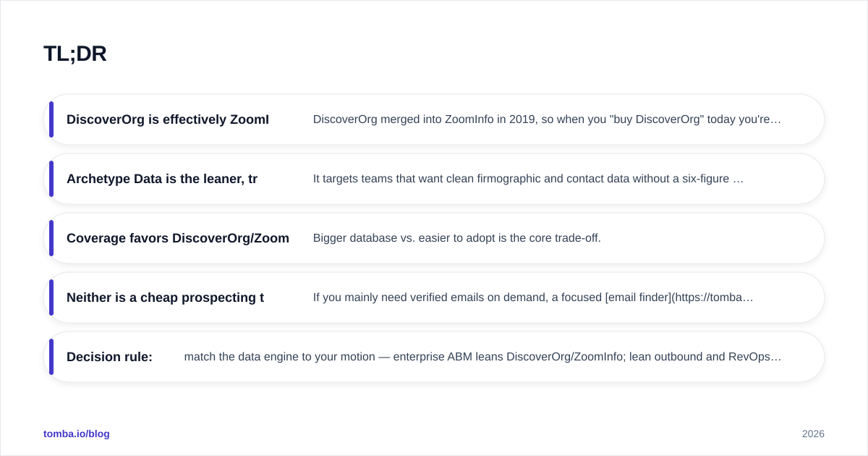The image size is (868, 456).
Task: Click the purple accent bar on the DiscoverOrg card
Action: [51, 119]
